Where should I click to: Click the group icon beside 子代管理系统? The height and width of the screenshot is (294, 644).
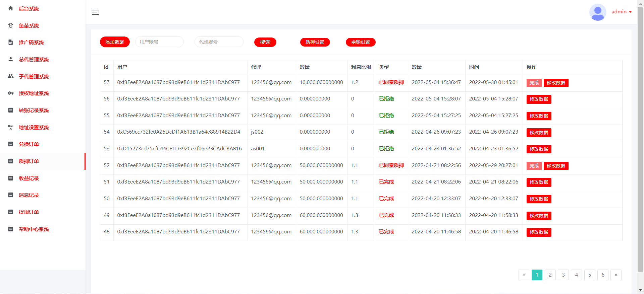[11, 76]
